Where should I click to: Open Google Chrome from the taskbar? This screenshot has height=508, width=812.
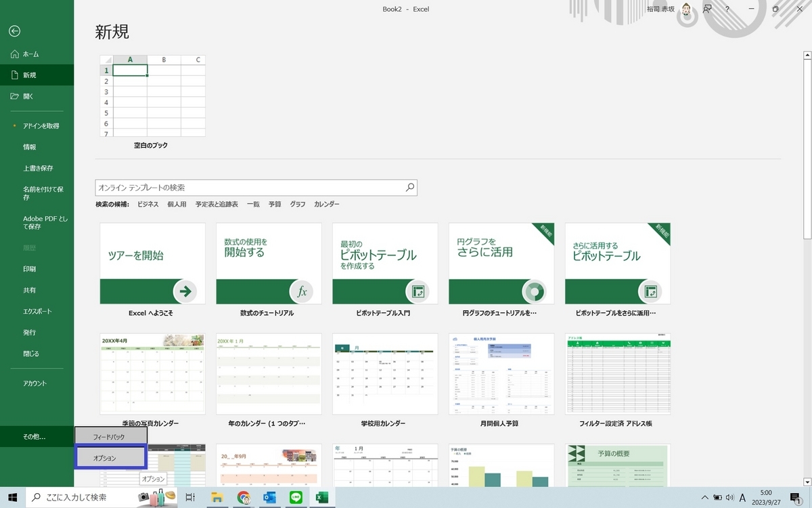[244, 497]
